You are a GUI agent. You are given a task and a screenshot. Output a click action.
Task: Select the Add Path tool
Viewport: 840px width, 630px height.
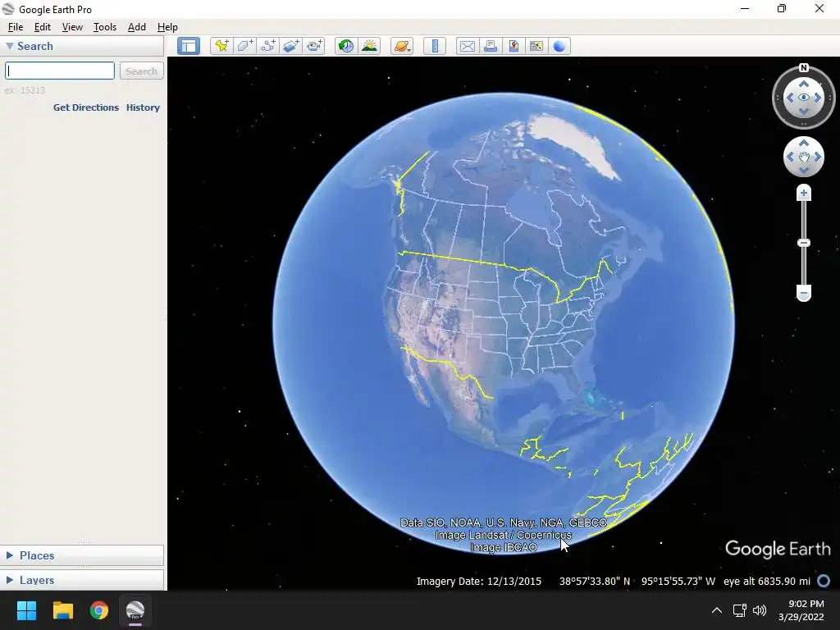click(268, 46)
